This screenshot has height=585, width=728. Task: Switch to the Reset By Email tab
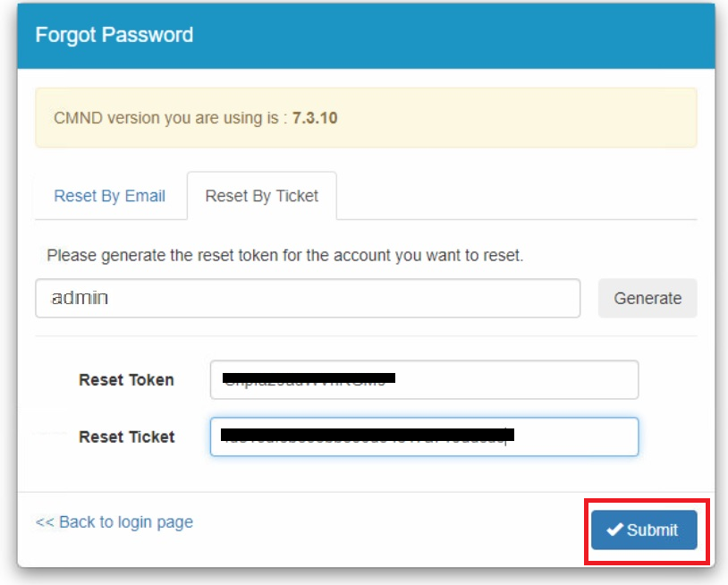click(109, 196)
